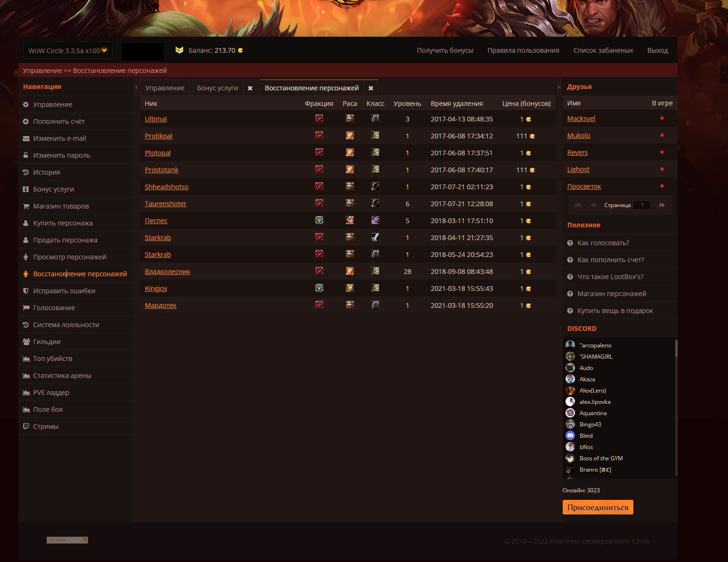
Task: Jump to first page of friends list
Action: 578,205
